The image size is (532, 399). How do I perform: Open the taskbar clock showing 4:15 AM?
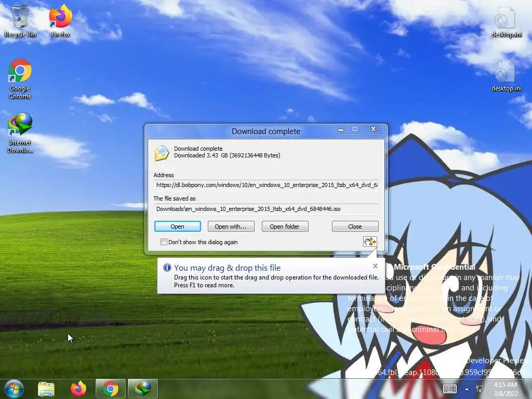pos(506,389)
